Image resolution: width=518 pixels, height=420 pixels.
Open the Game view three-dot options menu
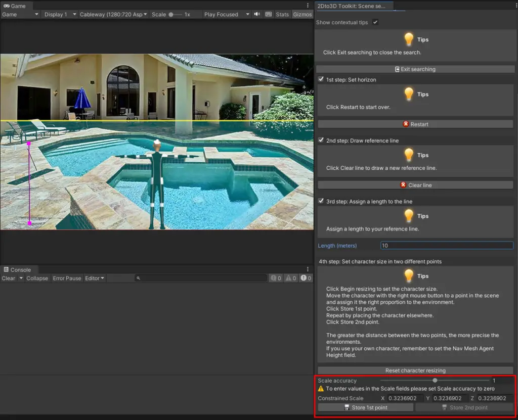point(308,6)
